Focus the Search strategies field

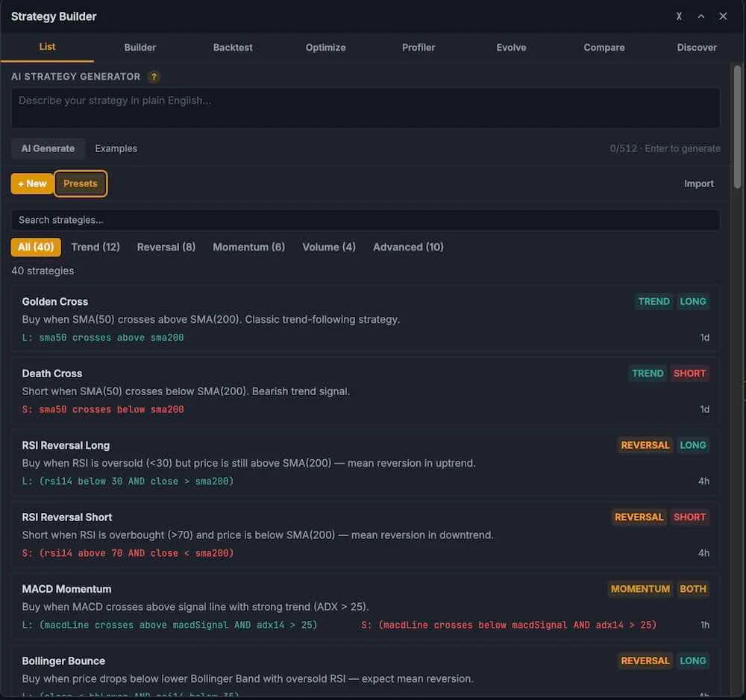point(366,220)
